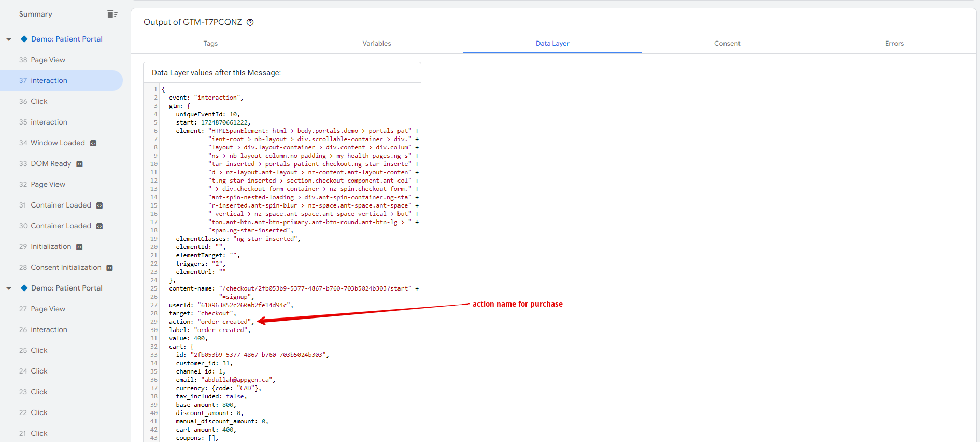Click the icon next to Initialization event
980x442 pixels.
(79, 247)
